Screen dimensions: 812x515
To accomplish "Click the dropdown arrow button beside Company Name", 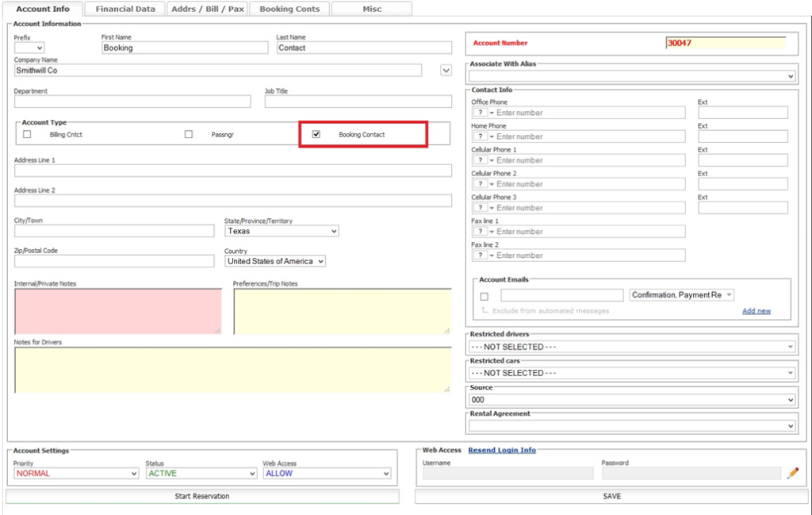I will [x=446, y=71].
